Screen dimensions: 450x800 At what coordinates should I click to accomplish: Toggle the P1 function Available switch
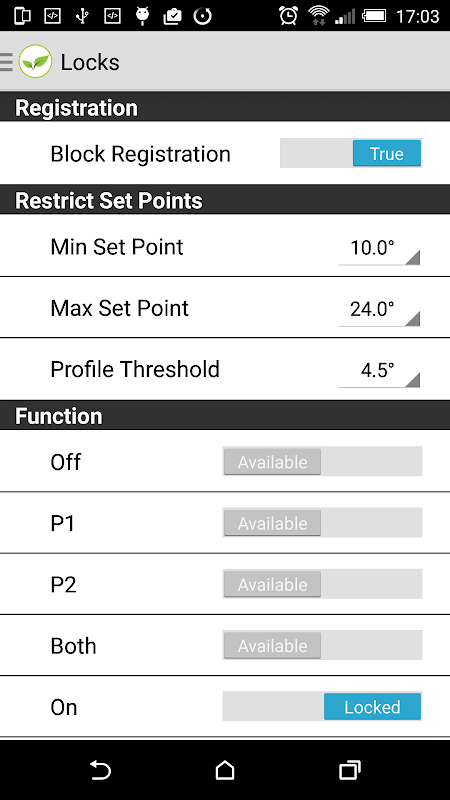point(322,523)
